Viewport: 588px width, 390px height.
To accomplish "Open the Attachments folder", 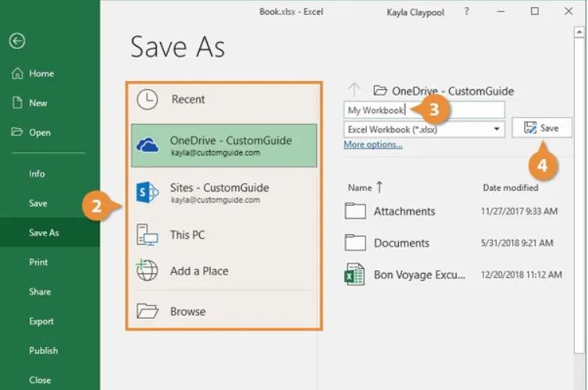I will coord(404,211).
